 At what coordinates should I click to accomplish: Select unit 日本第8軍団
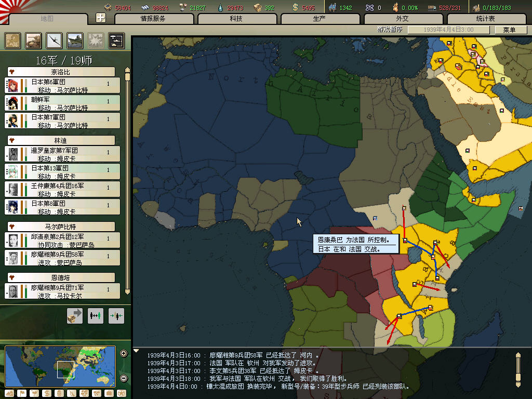[62, 207]
